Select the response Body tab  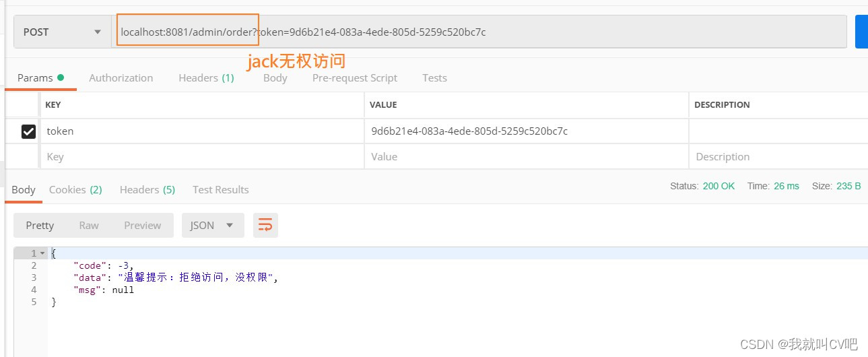pyautogui.click(x=24, y=190)
